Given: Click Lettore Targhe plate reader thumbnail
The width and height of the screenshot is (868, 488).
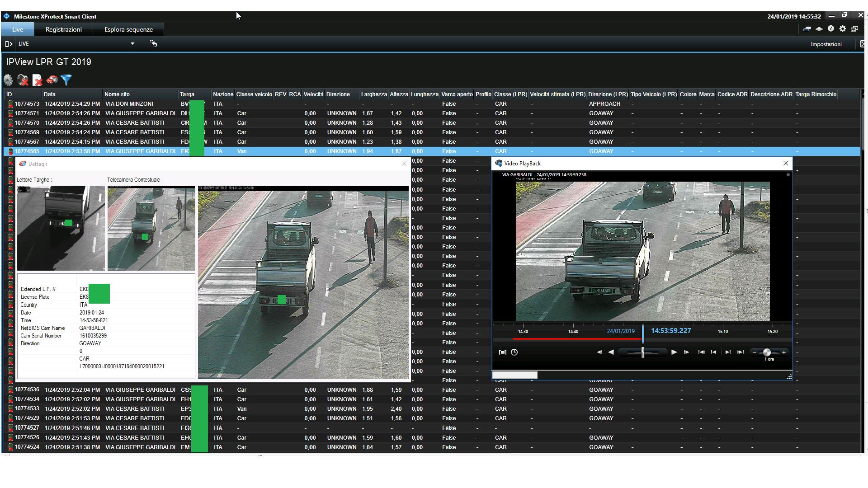Looking at the screenshot, I should coord(61,228).
